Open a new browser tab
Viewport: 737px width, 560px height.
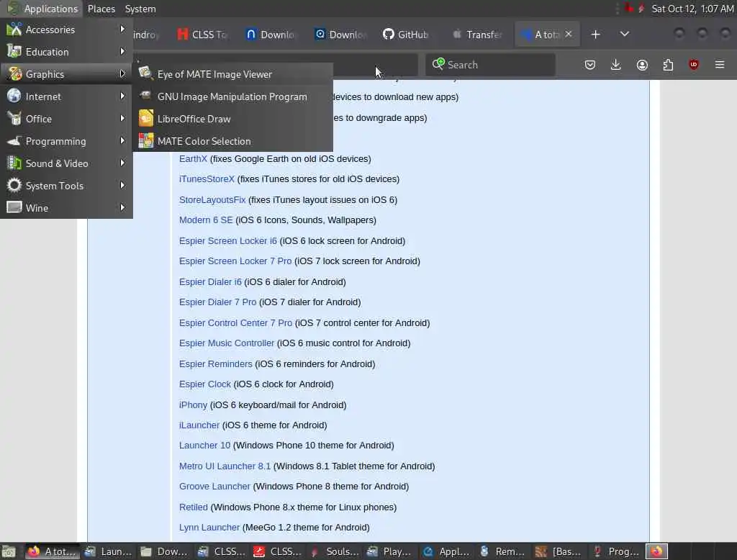595,35
